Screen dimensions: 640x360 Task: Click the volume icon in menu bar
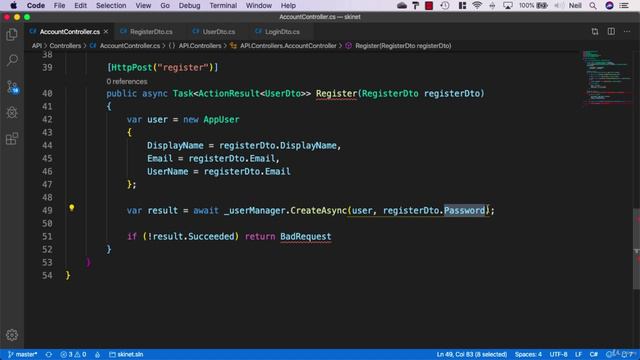pos(559,6)
